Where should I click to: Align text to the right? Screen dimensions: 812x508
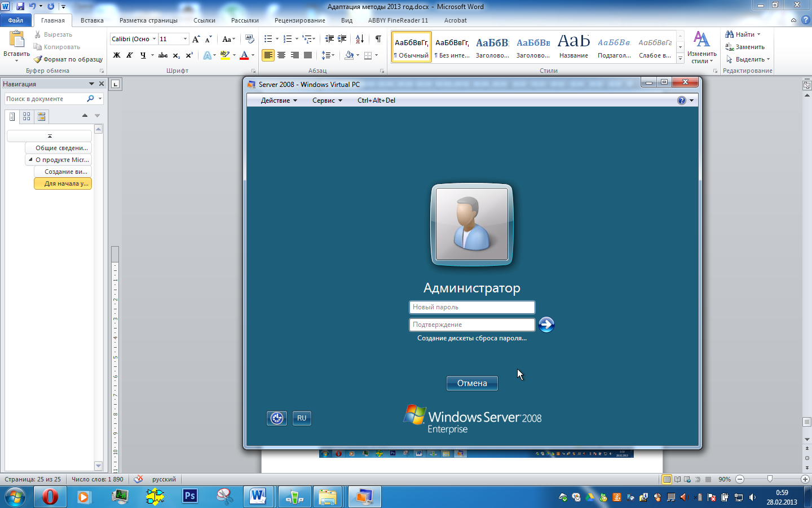[x=295, y=55]
